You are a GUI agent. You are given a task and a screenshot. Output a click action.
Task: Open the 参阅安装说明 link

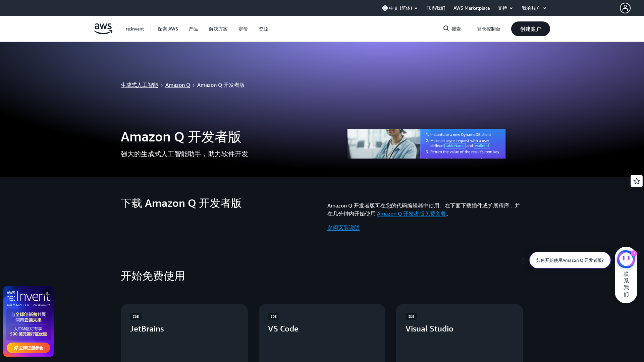343,228
